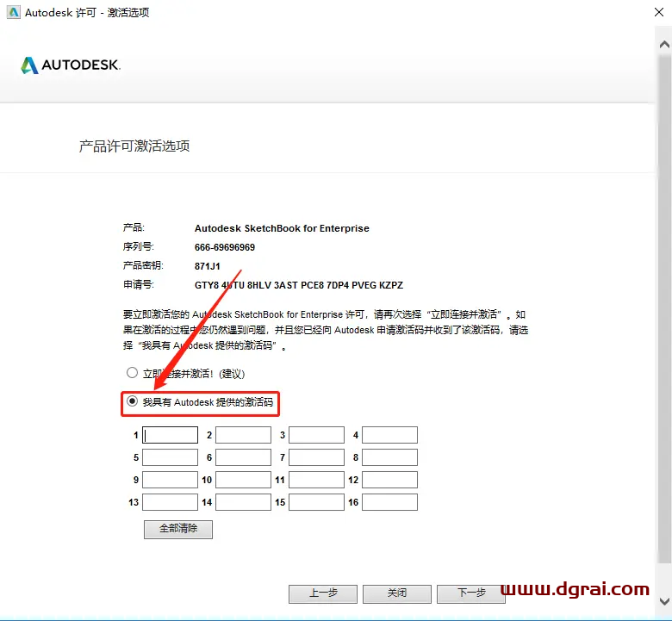
Task: Proceed with the 下一步 button
Action: pyautogui.click(x=471, y=594)
